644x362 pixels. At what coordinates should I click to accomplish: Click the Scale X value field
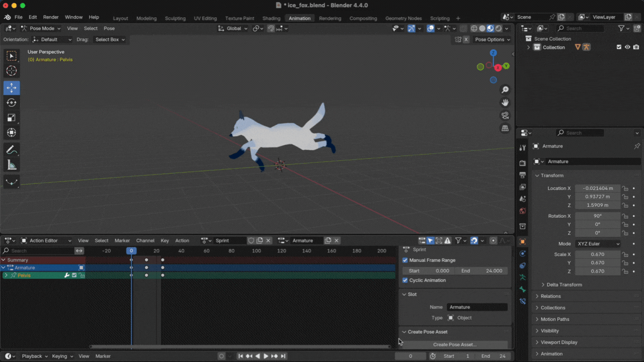click(598, 255)
